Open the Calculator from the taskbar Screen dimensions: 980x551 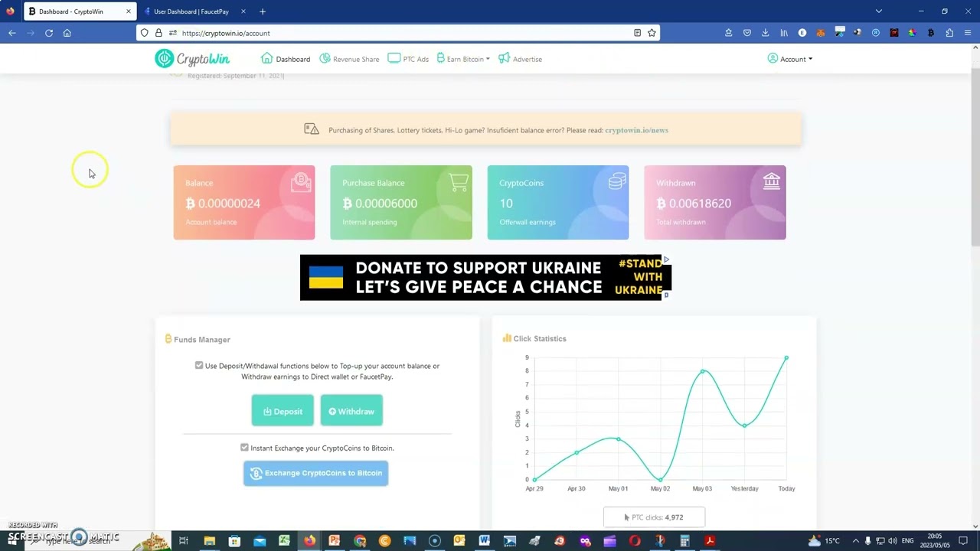click(x=685, y=541)
